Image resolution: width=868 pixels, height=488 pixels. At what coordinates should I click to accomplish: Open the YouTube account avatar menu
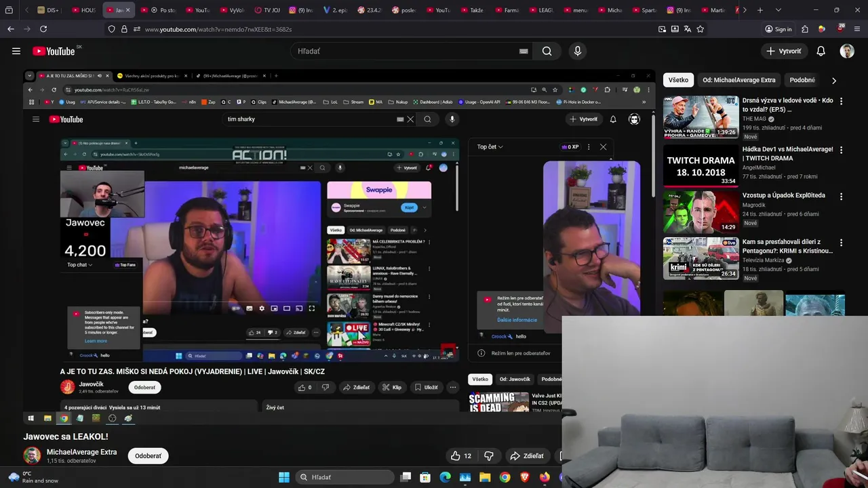tap(847, 51)
